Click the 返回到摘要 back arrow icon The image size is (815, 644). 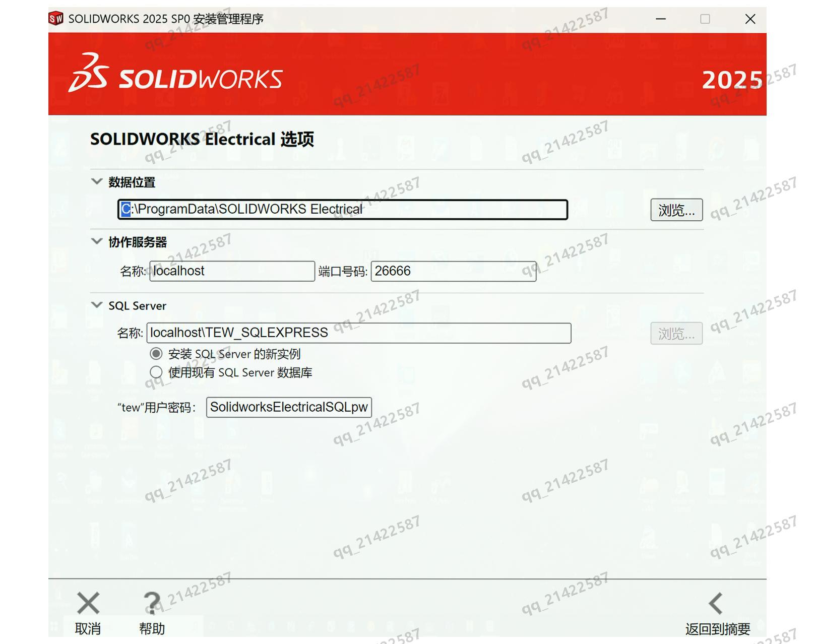(716, 603)
